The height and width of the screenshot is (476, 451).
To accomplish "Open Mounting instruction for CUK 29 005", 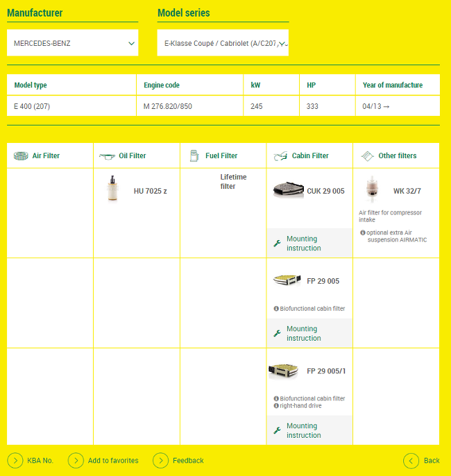I will coord(309,243).
